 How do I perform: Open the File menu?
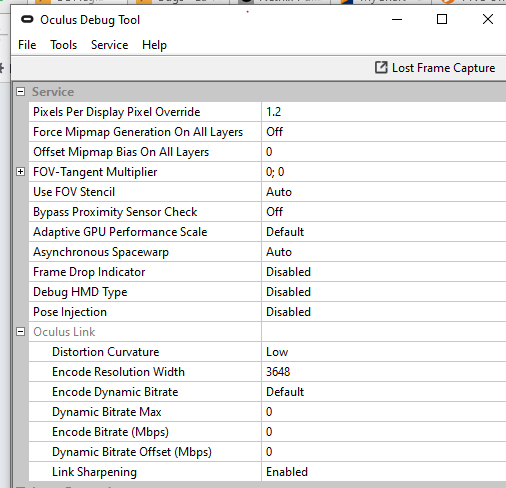(x=27, y=45)
